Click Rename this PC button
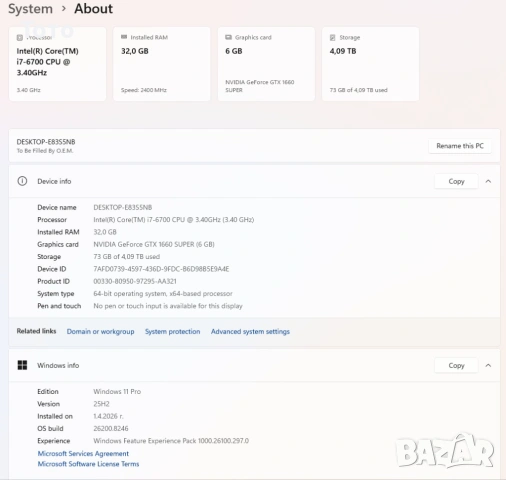Image resolution: width=506 pixels, height=480 pixels. tap(460, 146)
